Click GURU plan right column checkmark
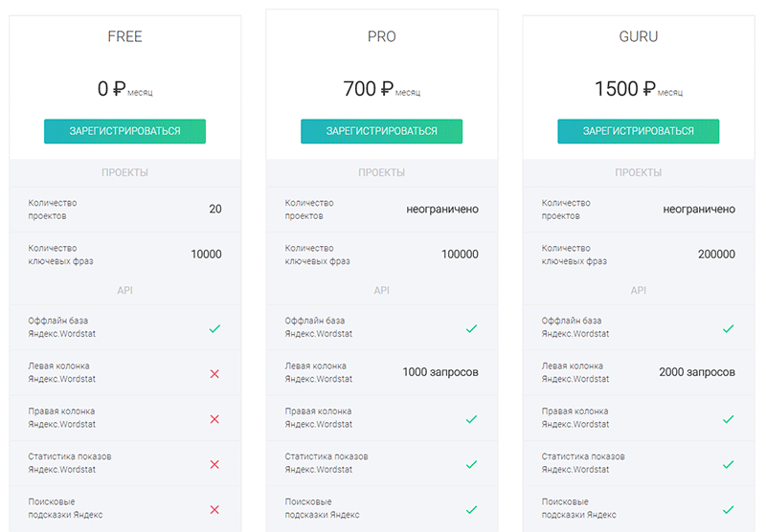 coord(729,419)
